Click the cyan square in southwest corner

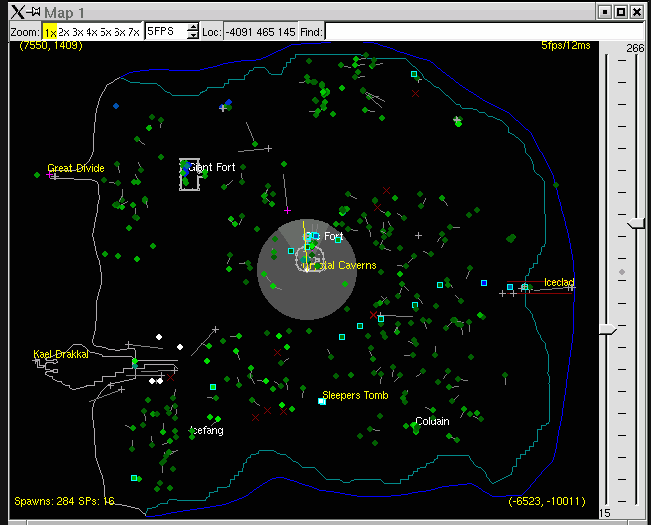pyautogui.click(x=134, y=478)
